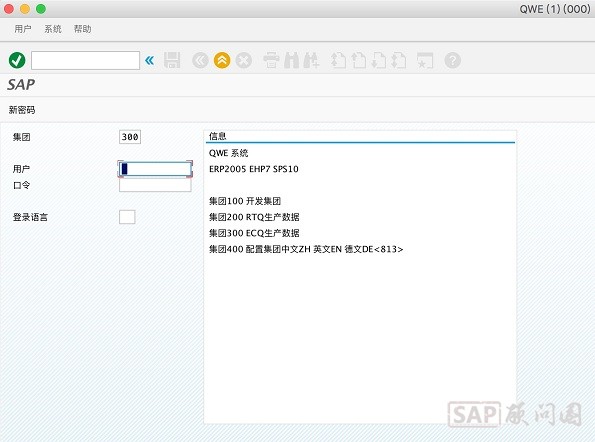Click the 登录语言 language input box
Screen dimensions: 595x442
127,217
